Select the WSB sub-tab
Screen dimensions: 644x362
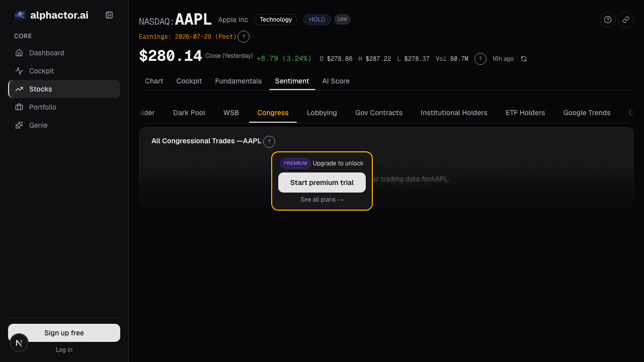coord(231,113)
